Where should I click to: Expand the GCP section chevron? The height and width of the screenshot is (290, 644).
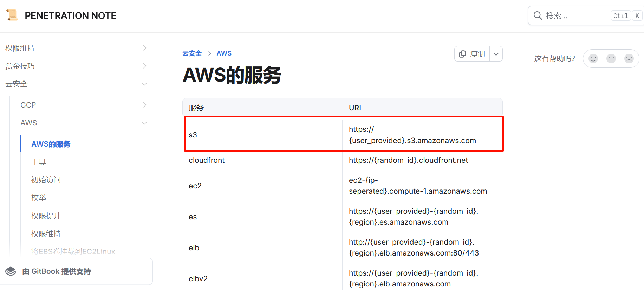coord(144,105)
